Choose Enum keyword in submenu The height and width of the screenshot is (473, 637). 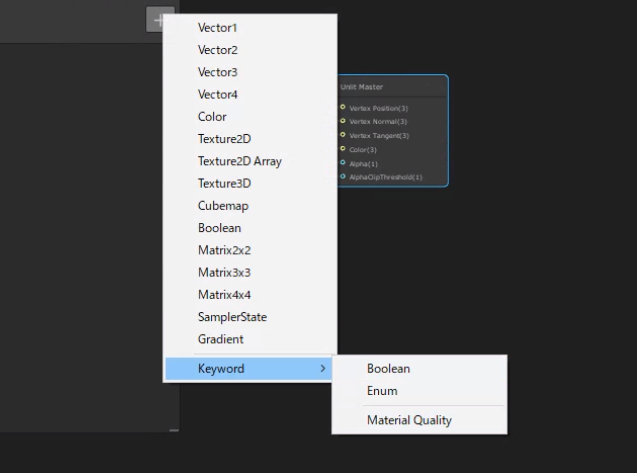click(x=419, y=391)
